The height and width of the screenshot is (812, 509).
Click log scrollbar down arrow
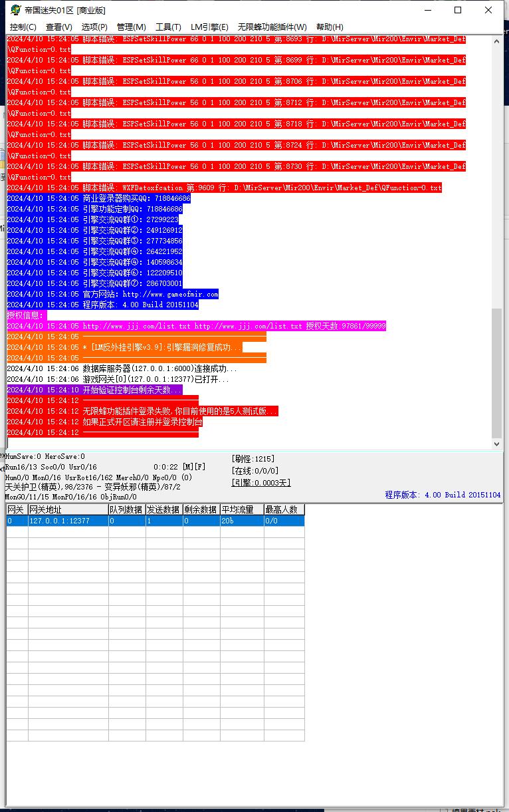pyautogui.click(x=497, y=444)
